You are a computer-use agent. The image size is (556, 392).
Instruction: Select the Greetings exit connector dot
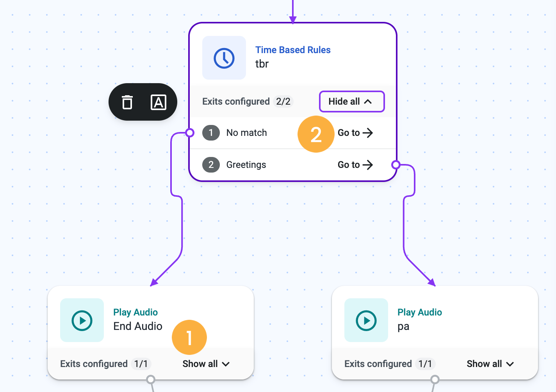[396, 165]
